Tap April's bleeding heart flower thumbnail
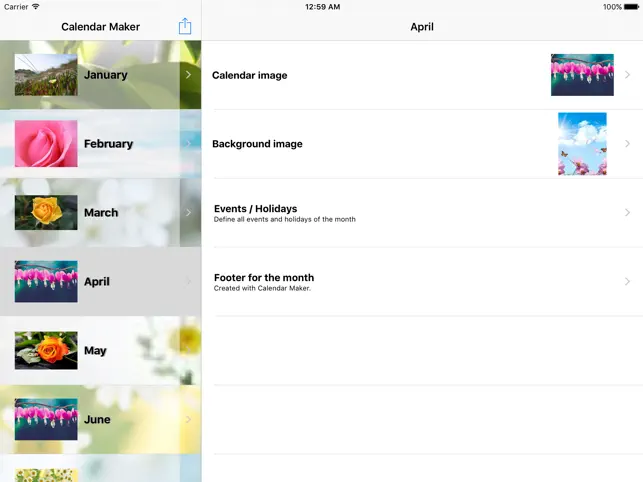 coord(46,281)
